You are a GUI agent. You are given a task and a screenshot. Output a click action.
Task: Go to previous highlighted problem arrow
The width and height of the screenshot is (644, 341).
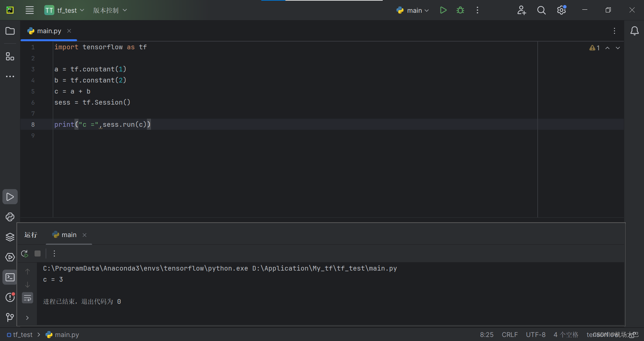(607, 48)
